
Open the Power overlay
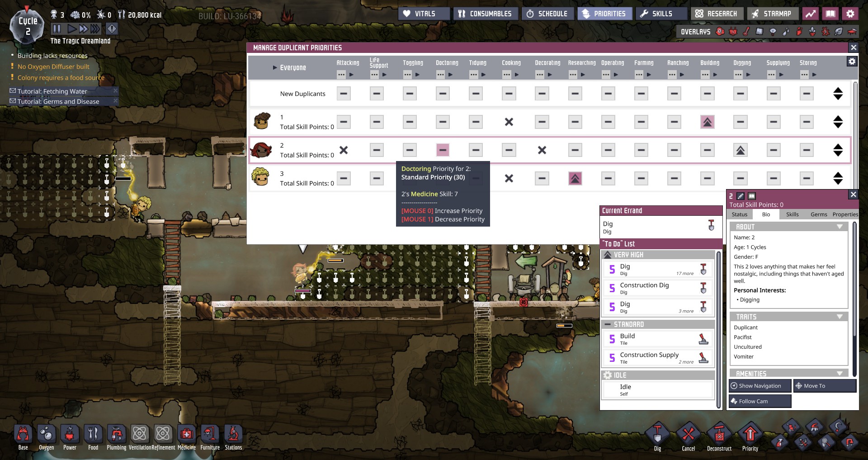click(733, 32)
